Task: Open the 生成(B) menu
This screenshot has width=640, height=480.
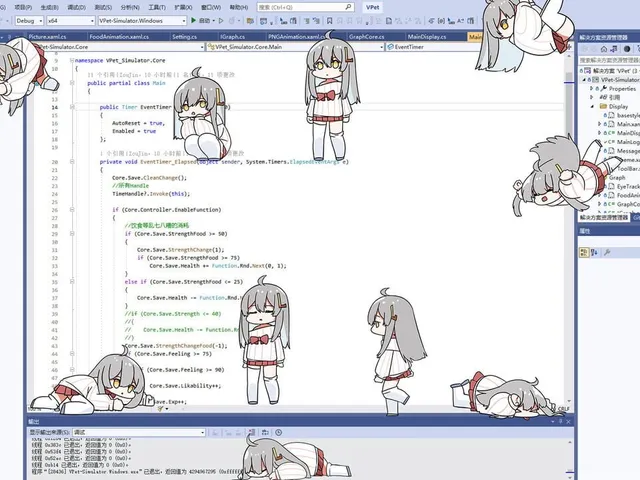Action: (x=49, y=7)
